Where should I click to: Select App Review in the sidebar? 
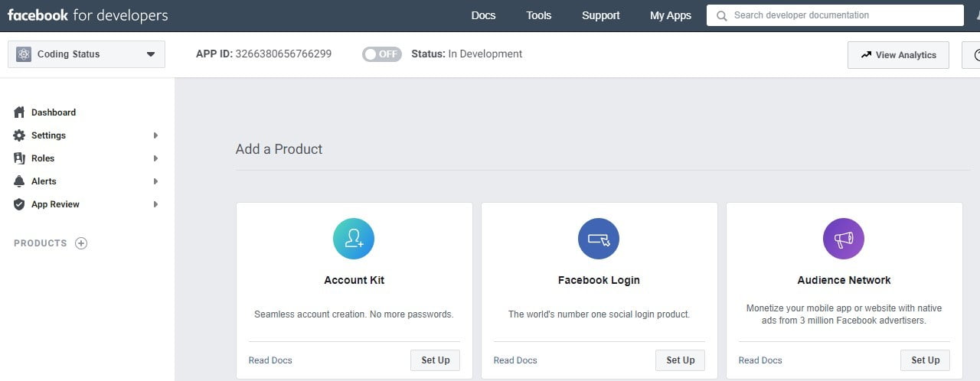[x=55, y=204]
